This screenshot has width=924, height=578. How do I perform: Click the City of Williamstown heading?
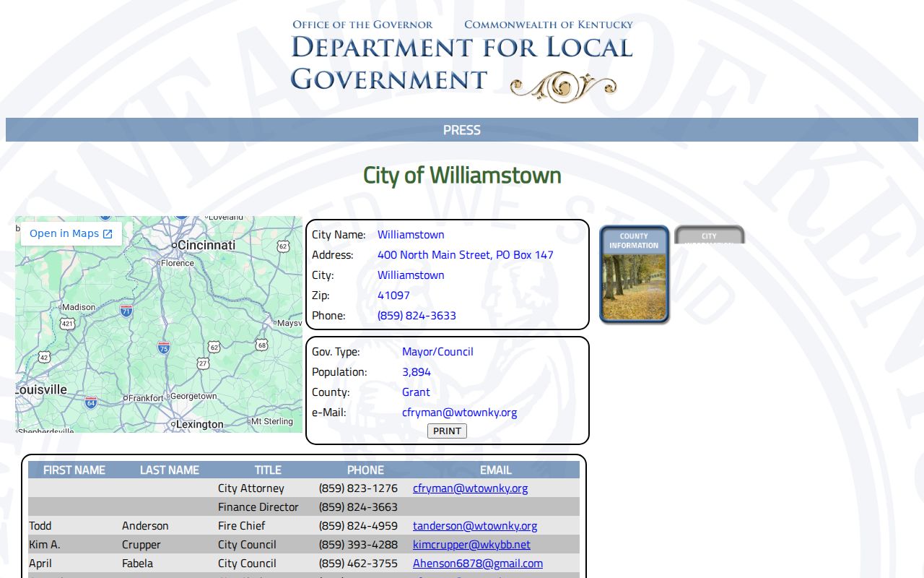pyautogui.click(x=462, y=176)
